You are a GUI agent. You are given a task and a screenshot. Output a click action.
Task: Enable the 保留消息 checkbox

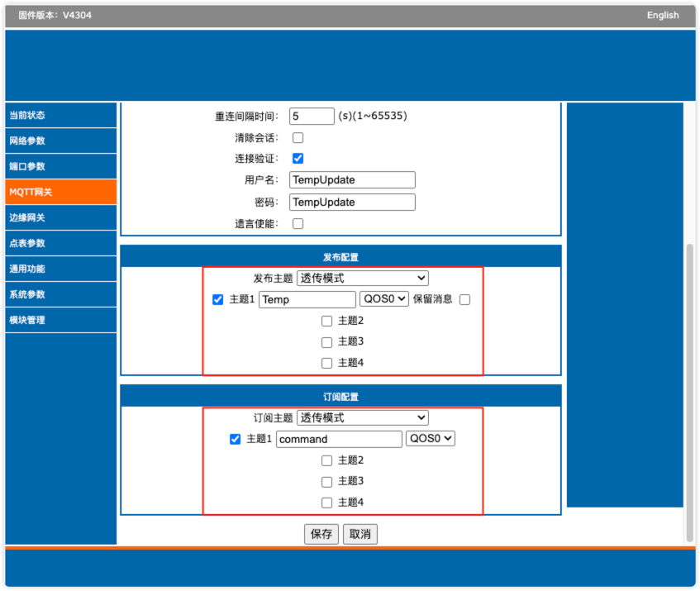click(464, 299)
